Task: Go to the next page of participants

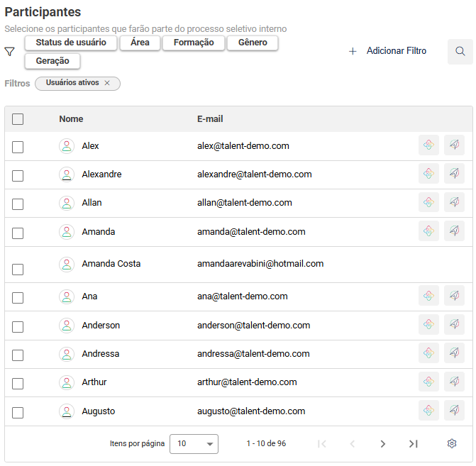Action: pos(382,444)
